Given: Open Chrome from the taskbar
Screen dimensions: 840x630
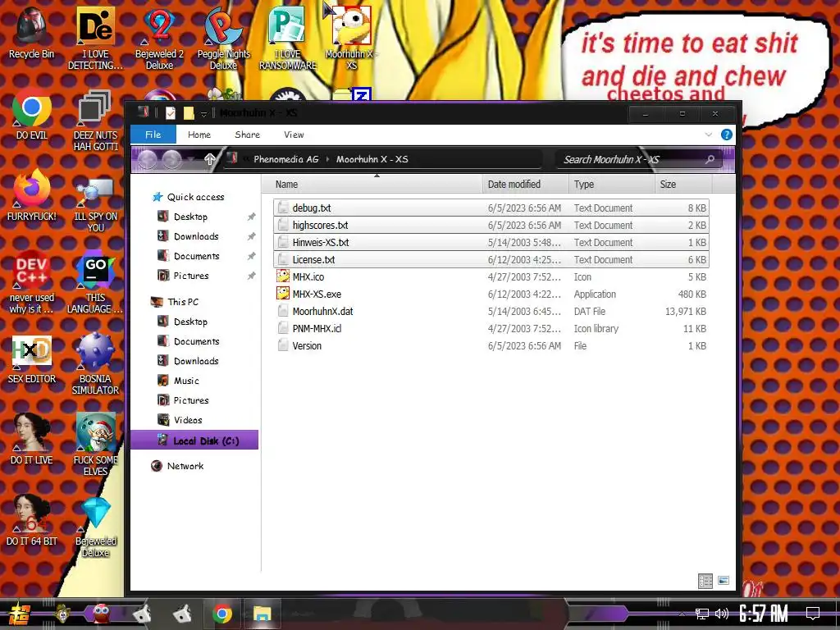Looking at the screenshot, I should (221, 614).
